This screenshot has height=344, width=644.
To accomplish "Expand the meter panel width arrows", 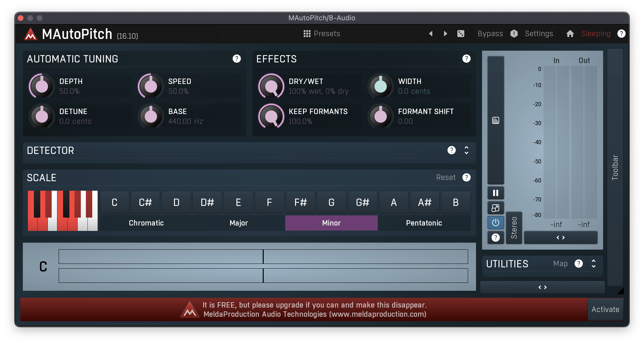I will pyautogui.click(x=561, y=238).
